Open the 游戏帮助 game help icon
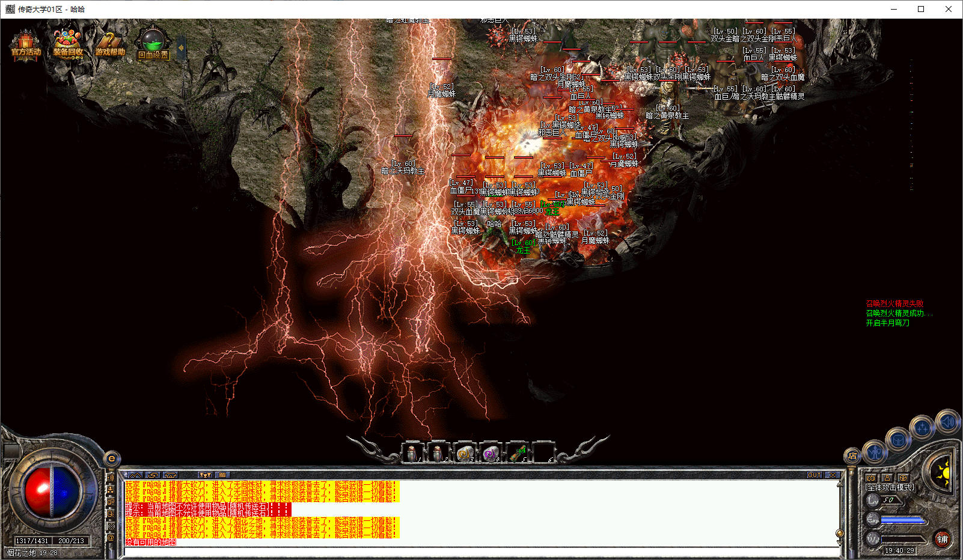 110,43
